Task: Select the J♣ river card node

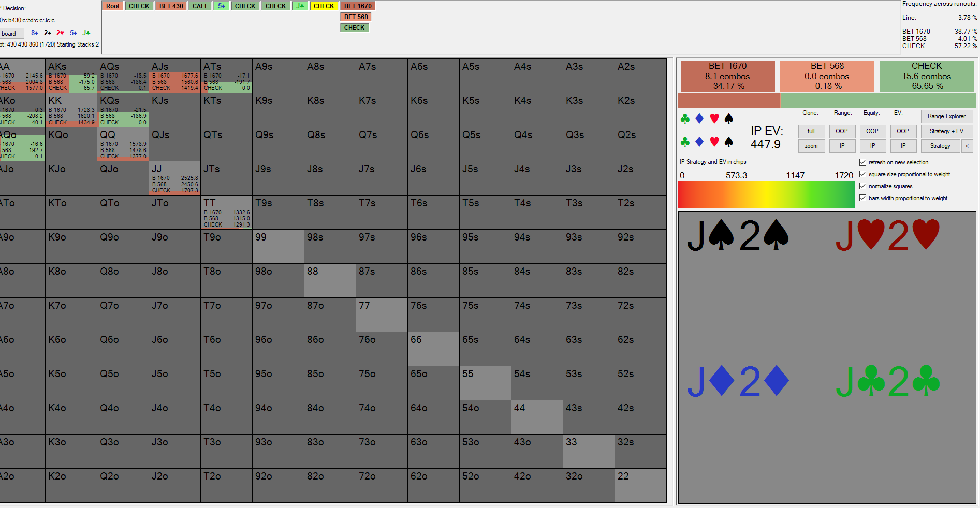Action: point(300,6)
